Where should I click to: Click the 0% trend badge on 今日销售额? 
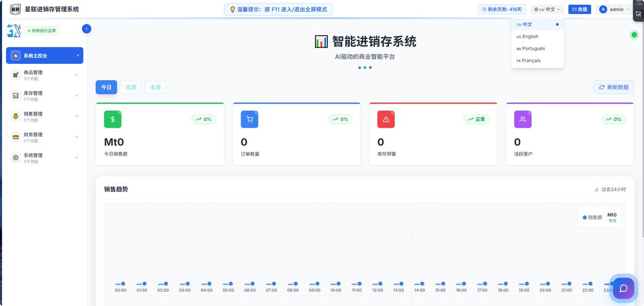click(x=204, y=119)
